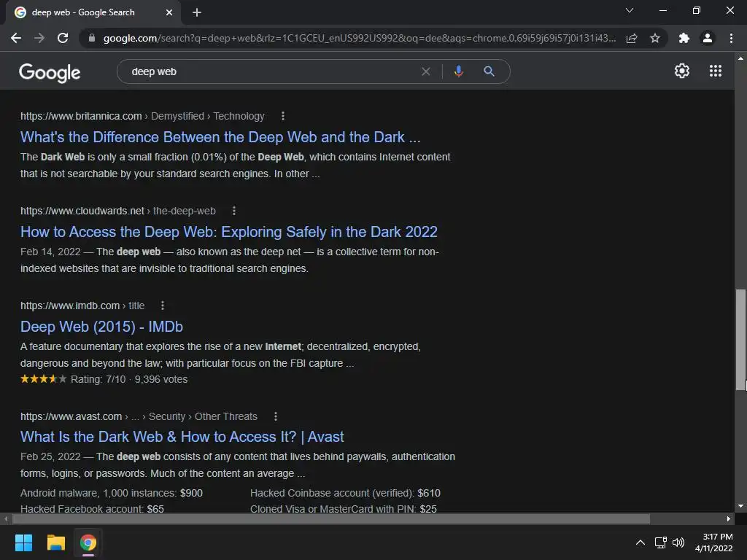Click the Chrome taskbar icon

click(88, 542)
